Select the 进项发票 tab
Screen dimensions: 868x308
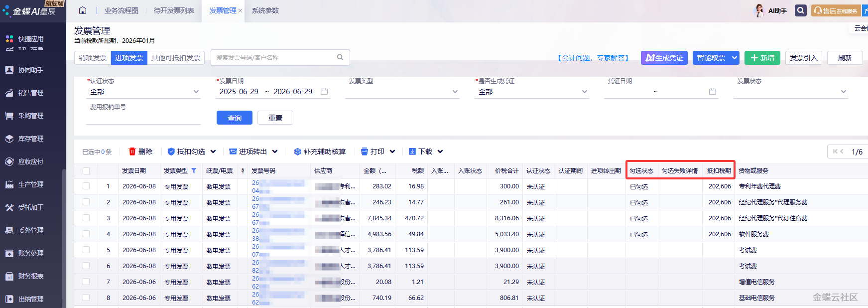point(129,58)
